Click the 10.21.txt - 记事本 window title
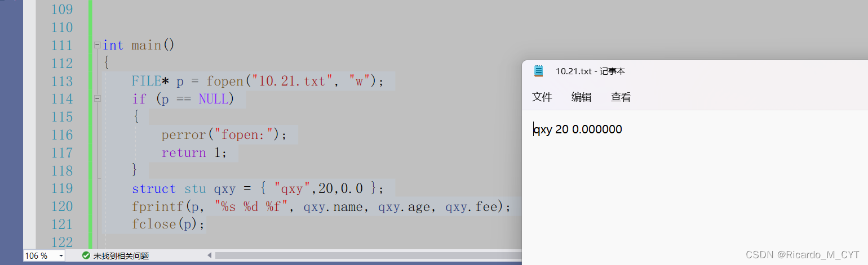The image size is (868, 265). (x=591, y=71)
